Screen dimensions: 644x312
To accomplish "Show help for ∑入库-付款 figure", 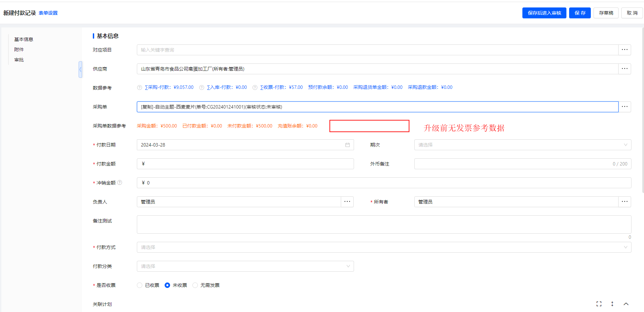I will 202,87.
